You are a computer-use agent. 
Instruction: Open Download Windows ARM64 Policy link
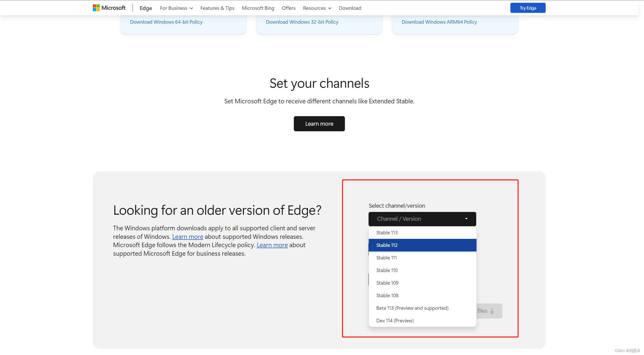pyautogui.click(x=439, y=22)
